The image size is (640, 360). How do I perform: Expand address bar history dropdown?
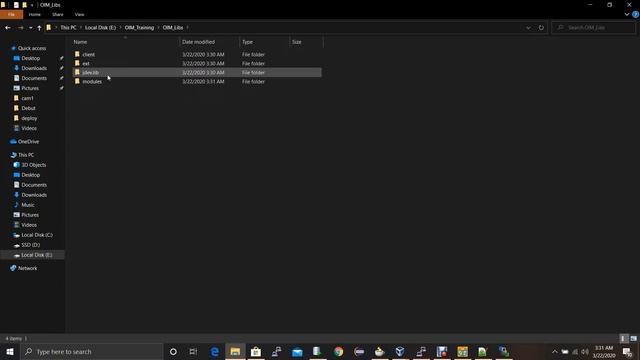(x=528, y=28)
